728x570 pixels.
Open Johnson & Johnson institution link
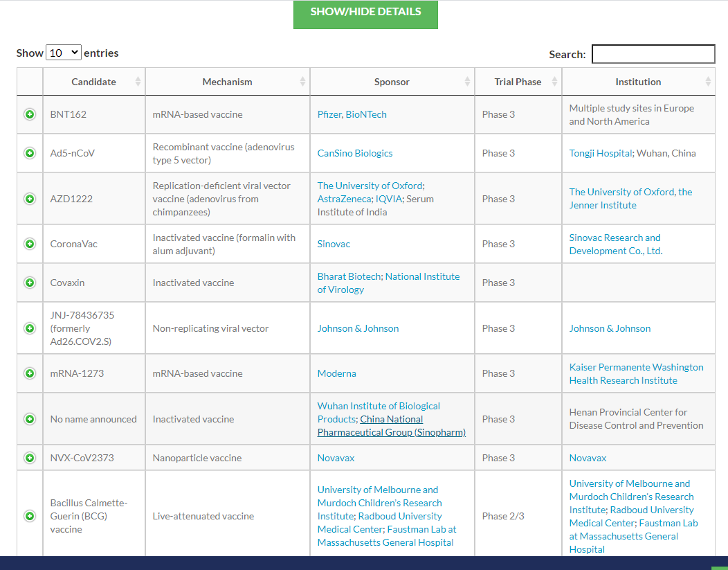610,328
